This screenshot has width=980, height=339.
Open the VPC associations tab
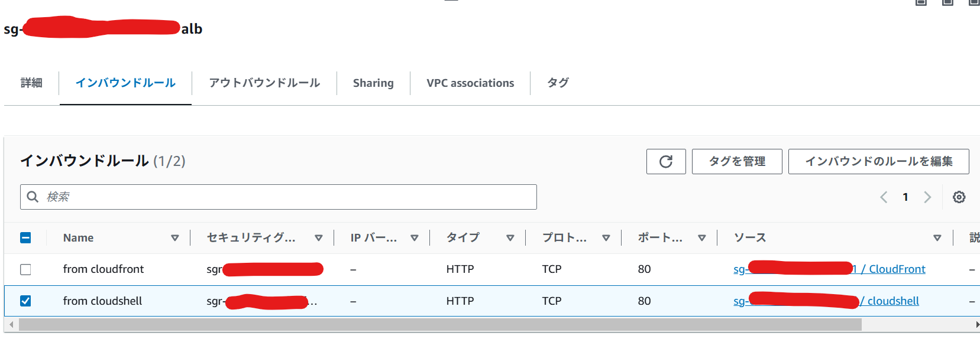click(470, 83)
